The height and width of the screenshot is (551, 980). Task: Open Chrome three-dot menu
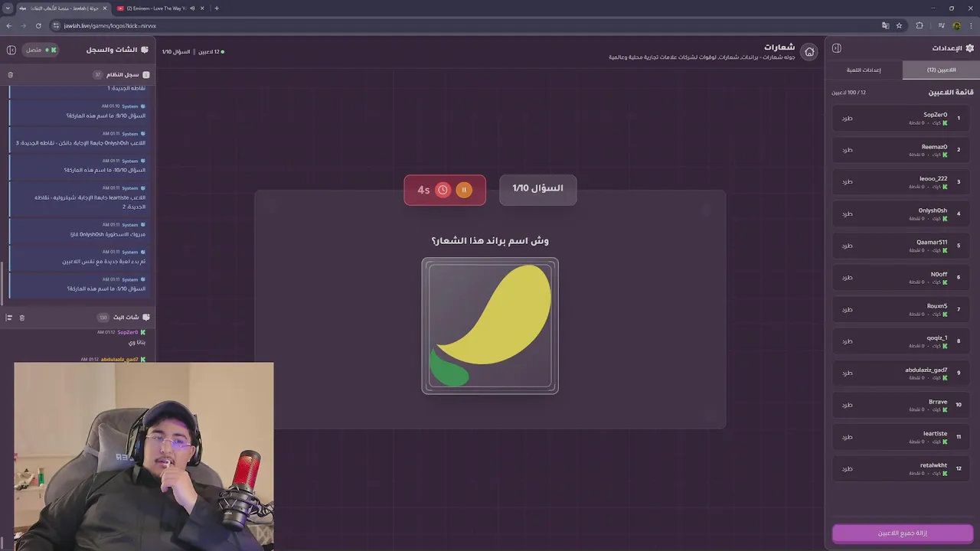pos(971,25)
